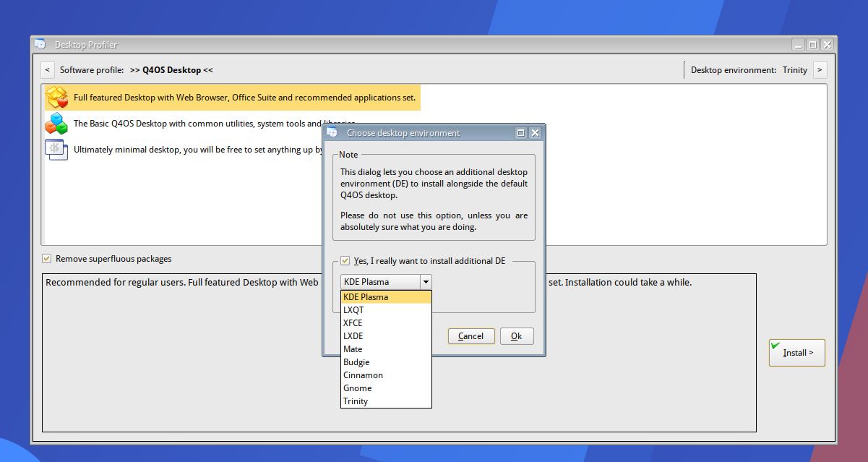The width and height of the screenshot is (868, 462).
Task: Click the Cancel button in the dialog
Action: click(x=471, y=336)
